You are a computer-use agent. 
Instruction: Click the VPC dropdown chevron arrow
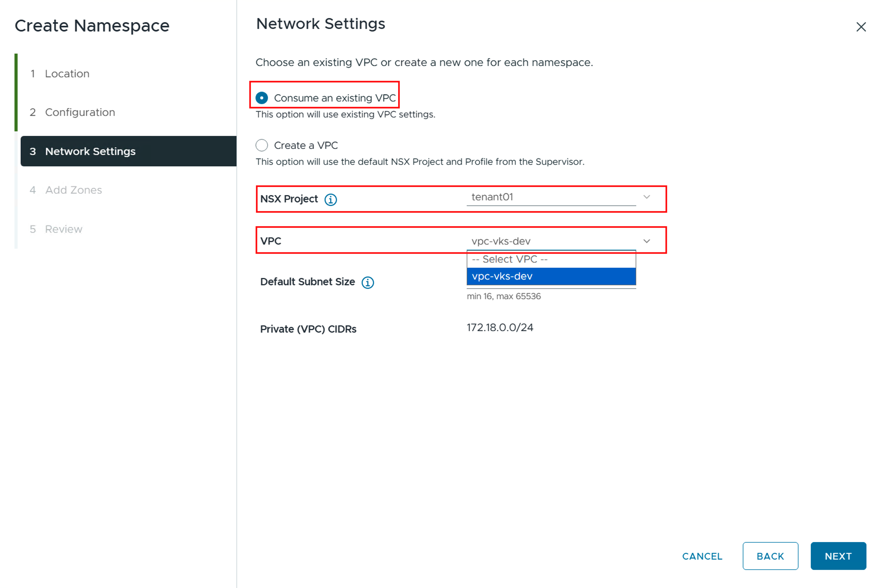[647, 241]
